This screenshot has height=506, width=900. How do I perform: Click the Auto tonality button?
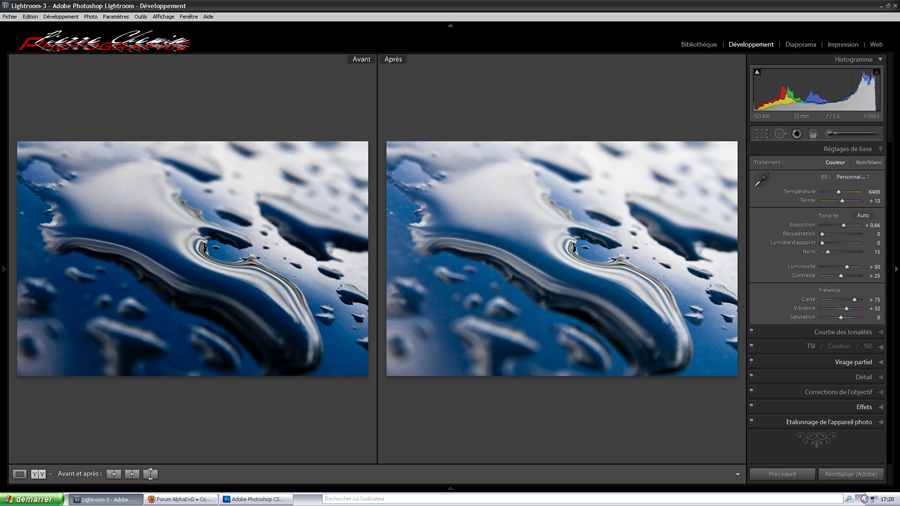click(x=863, y=215)
